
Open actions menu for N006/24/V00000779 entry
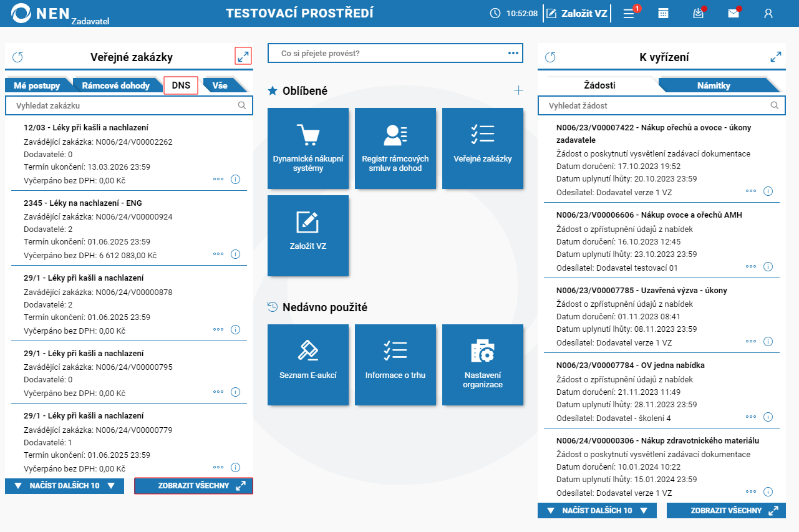click(218, 467)
